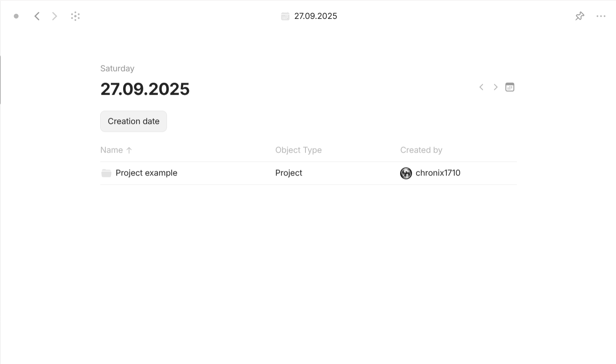
Task: Click the calendar icon beside top title
Action: [285, 16]
